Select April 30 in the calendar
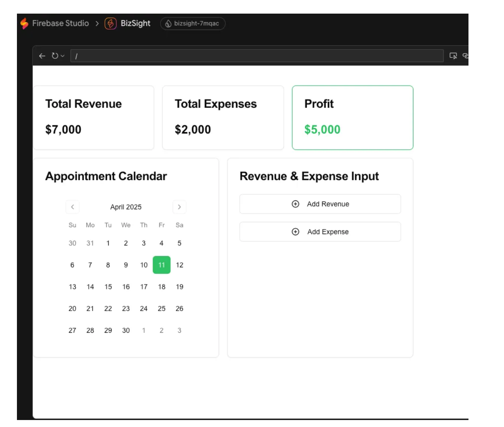 click(x=126, y=330)
